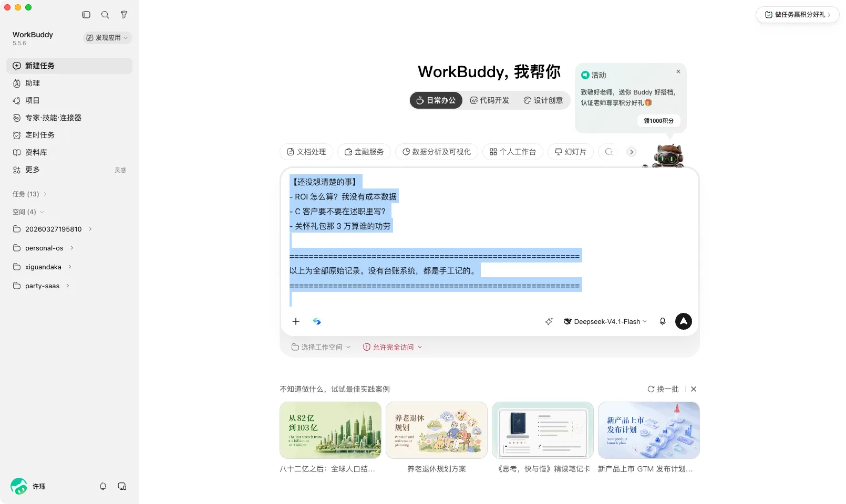The image size is (846, 504).
Task: Open 助理 in the sidebar
Action: [x=69, y=83]
